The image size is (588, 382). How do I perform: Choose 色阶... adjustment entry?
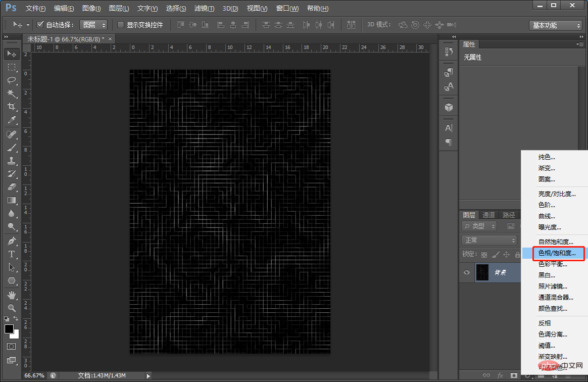pyautogui.click(x=547, y=205)
